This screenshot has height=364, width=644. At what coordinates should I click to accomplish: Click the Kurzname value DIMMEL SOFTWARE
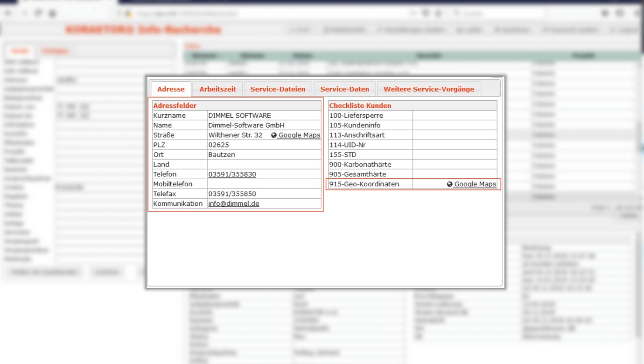[x=239, y=116]
